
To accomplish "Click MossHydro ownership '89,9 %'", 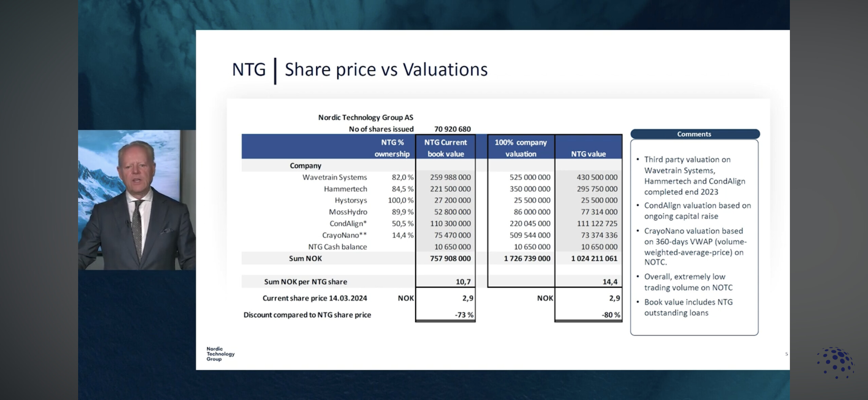I will 402,212.
